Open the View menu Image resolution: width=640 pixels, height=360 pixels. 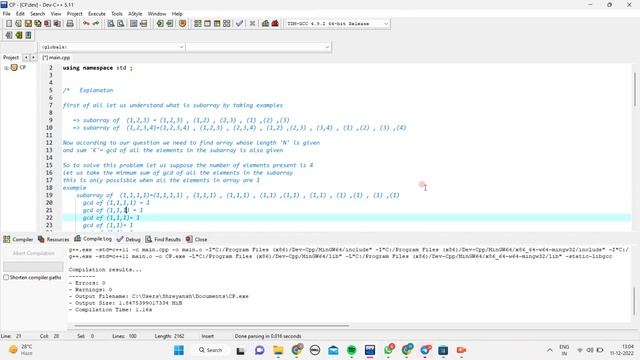point(56,14)
